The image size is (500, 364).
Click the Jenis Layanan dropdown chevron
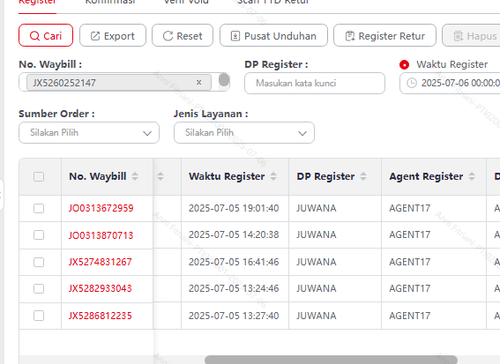[x=302, y=133]
